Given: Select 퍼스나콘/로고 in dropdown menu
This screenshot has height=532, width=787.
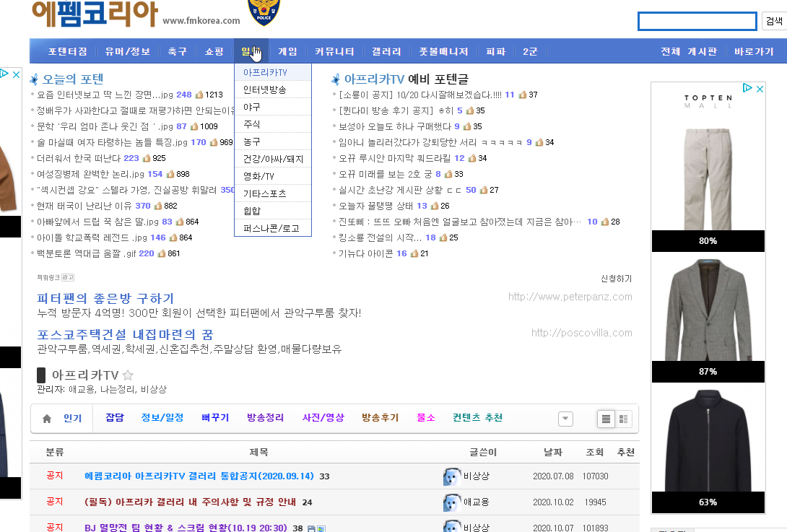Looking at the screenshot, I should pos(272,228).
